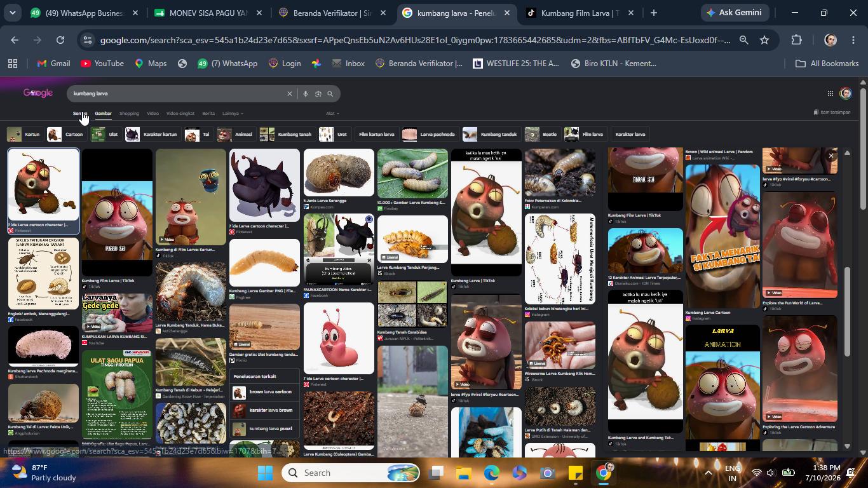Open the Kumbang Larva Cartoon preview thumbnail
This screenshot has height=488, width=868.
722,236
